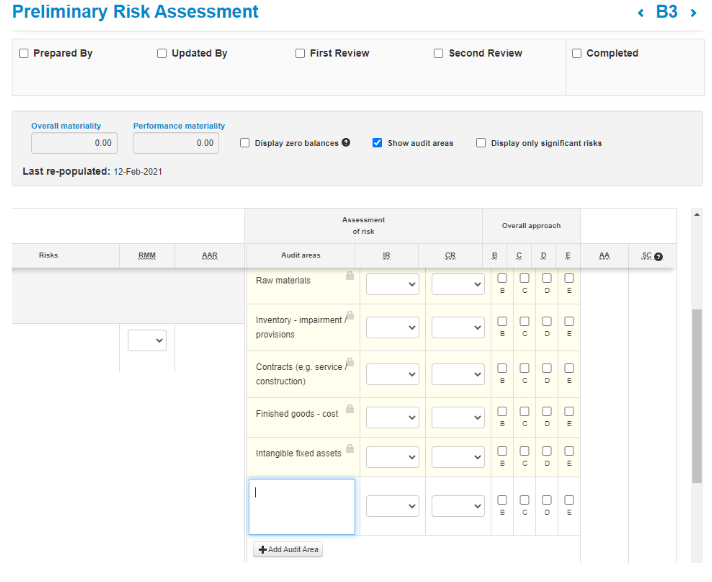Disable the Show audit areas checkbox
The height and width of the screenshot is (582, 712).
(377, 143)
